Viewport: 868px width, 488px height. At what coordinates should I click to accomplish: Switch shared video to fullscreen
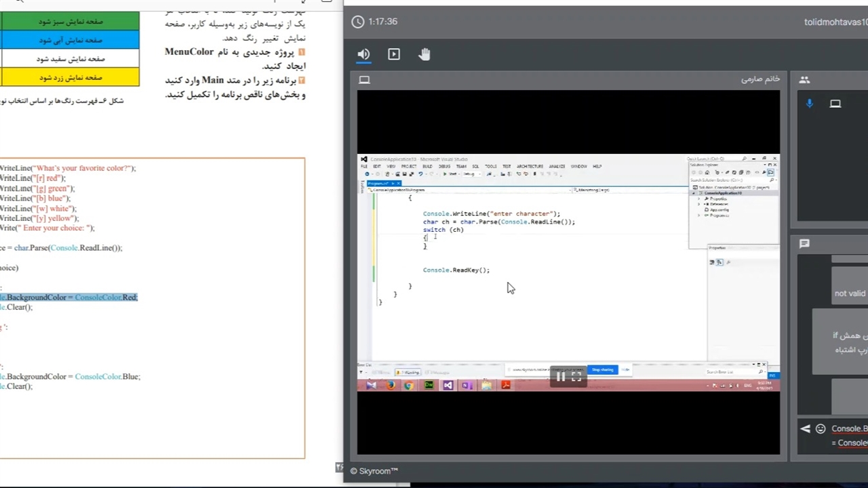pos(576,377)
